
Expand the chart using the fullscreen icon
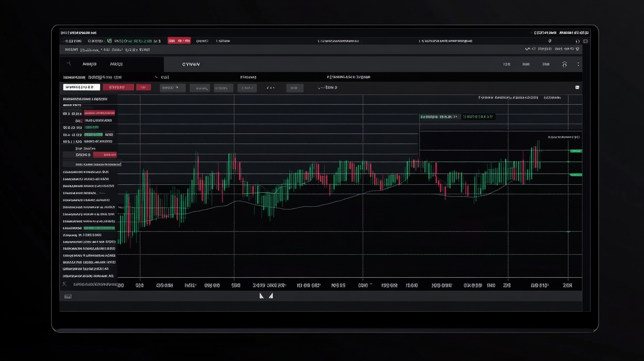pos(577,87)
